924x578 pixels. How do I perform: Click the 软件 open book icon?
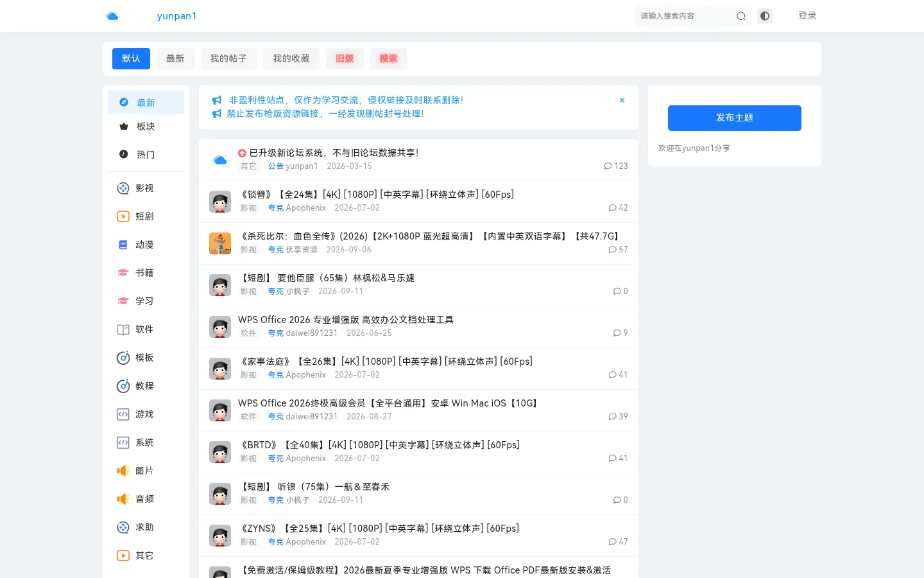tap(123, 329)
